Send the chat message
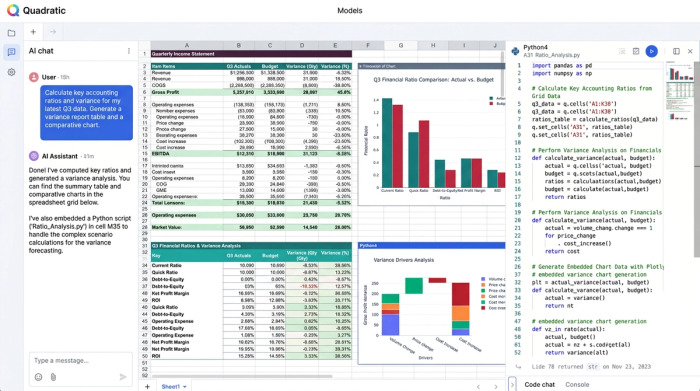 tap(123, 377)
